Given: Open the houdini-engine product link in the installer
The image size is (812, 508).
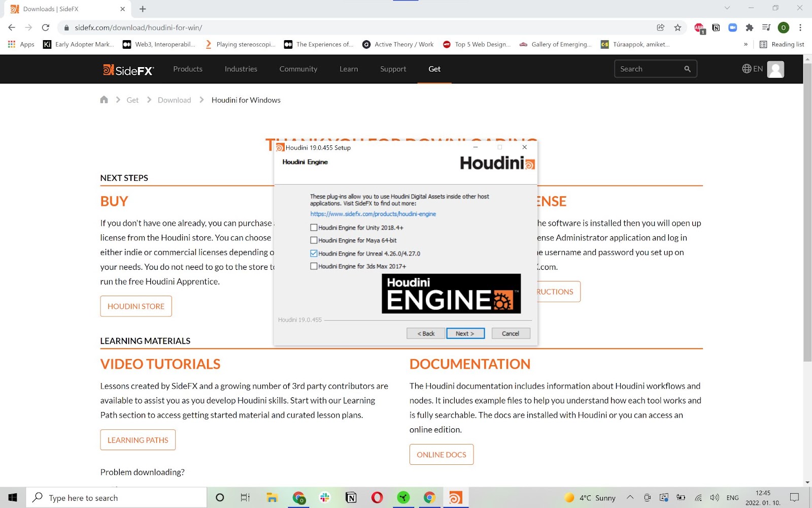Looking at the screenshot, I should coord(373,214).
